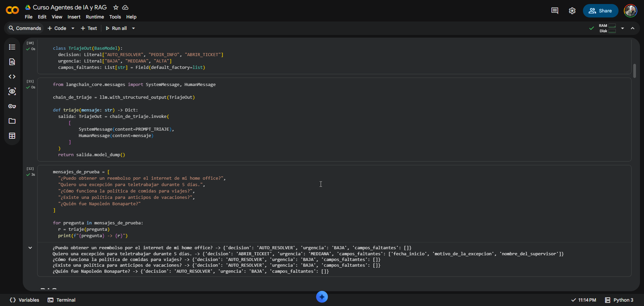The image size is (644, 306).
Task: Open the Runtime menu
Action: [x=95, y=17]
